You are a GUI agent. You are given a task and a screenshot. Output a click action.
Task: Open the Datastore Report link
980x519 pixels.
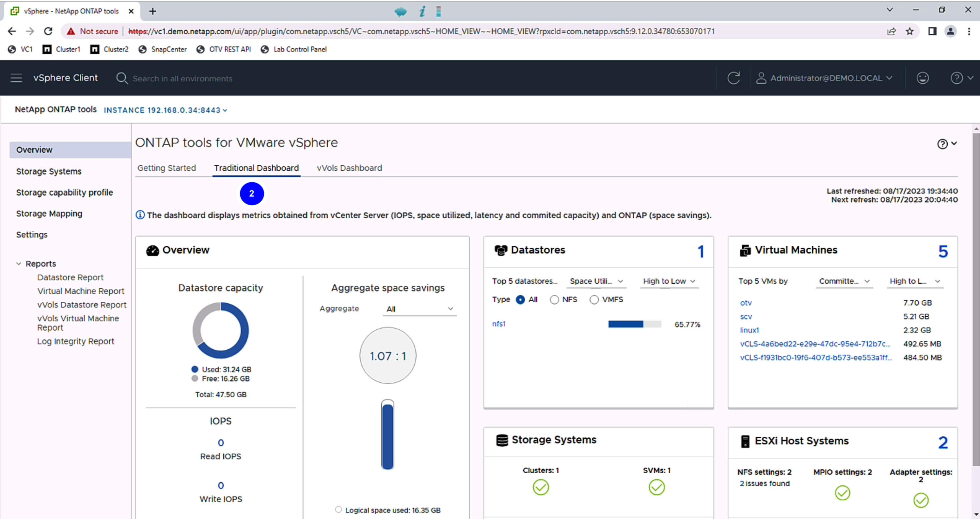click(71, 277)
